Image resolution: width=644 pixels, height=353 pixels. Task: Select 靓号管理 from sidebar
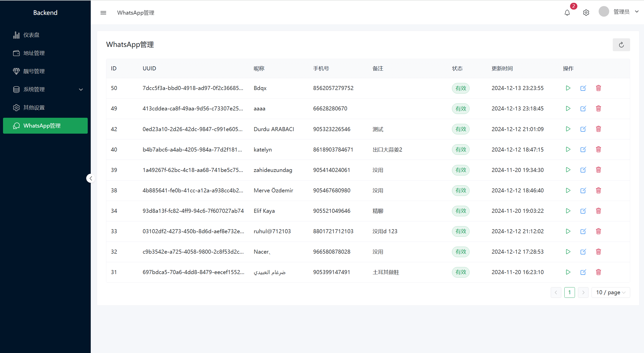coord(34,71)
